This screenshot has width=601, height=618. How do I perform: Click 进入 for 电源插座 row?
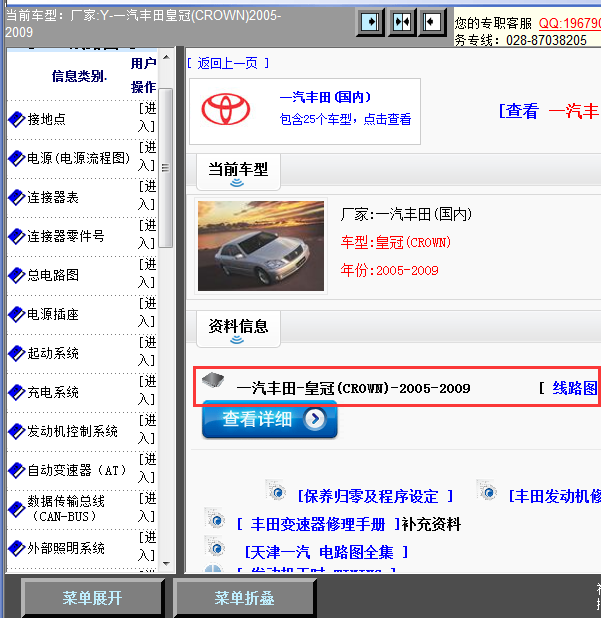pyautogui.click(x=147, y=313)
